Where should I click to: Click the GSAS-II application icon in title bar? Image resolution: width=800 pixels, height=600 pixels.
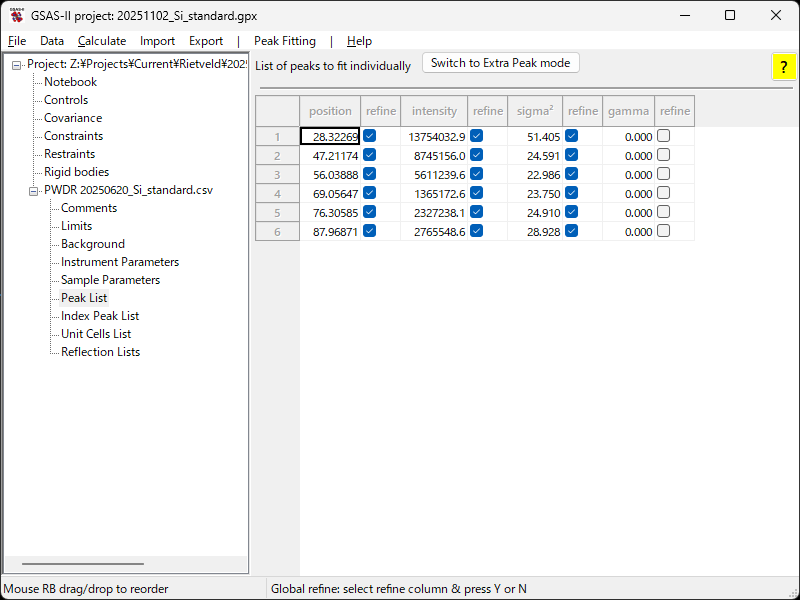[17, 15]
